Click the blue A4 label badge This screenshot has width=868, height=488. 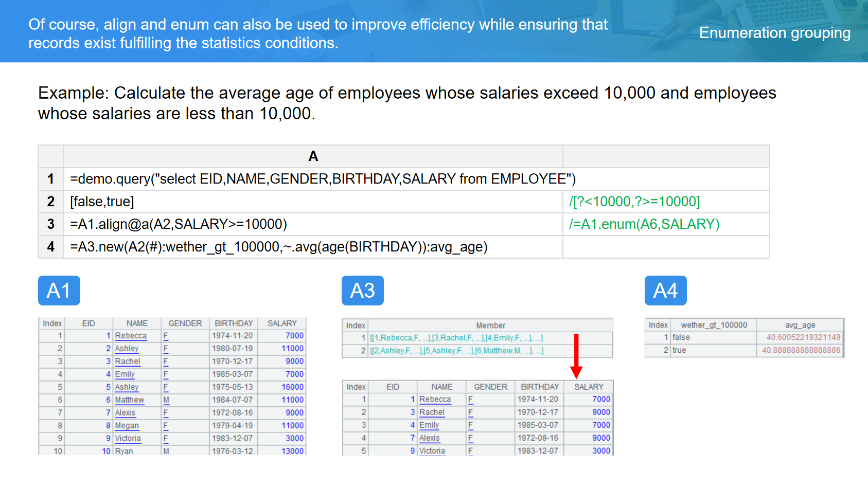pos(665,291)
